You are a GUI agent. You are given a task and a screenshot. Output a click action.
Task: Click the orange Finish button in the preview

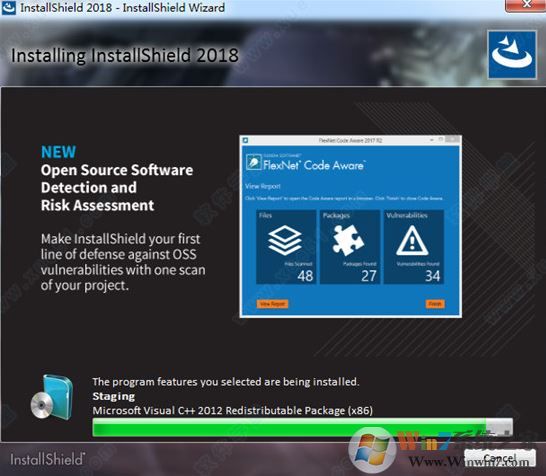pyautogui.click(x=435, y=304)
